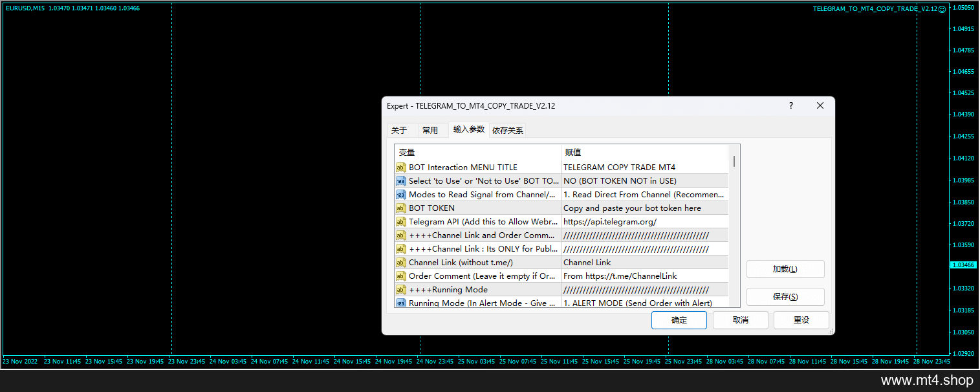Select 'Modes to Read Signal from Channel' variable
This screenshot has width=980, height=392.
point(483,195)
